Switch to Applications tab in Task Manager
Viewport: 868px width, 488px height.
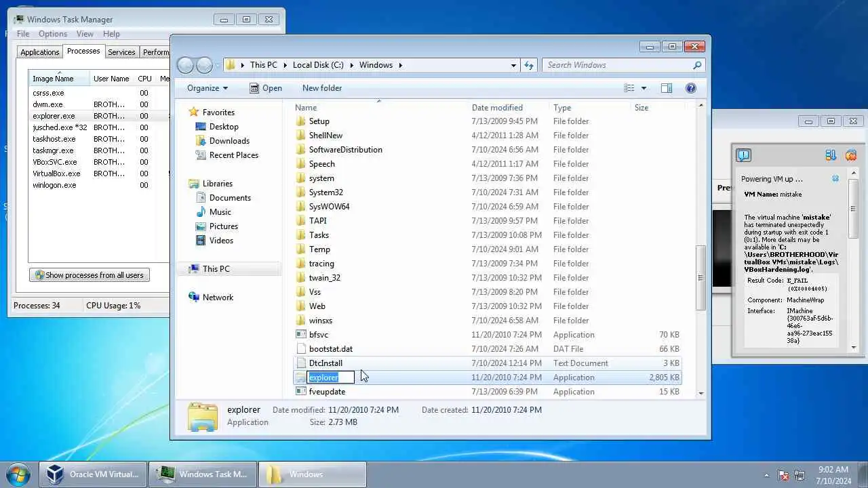click(x=40, y=52)
